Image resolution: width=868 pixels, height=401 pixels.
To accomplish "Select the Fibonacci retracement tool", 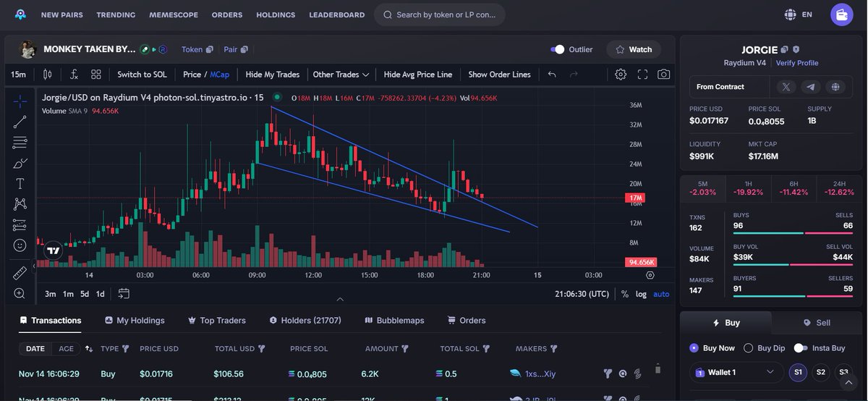I will coord(20,142).
